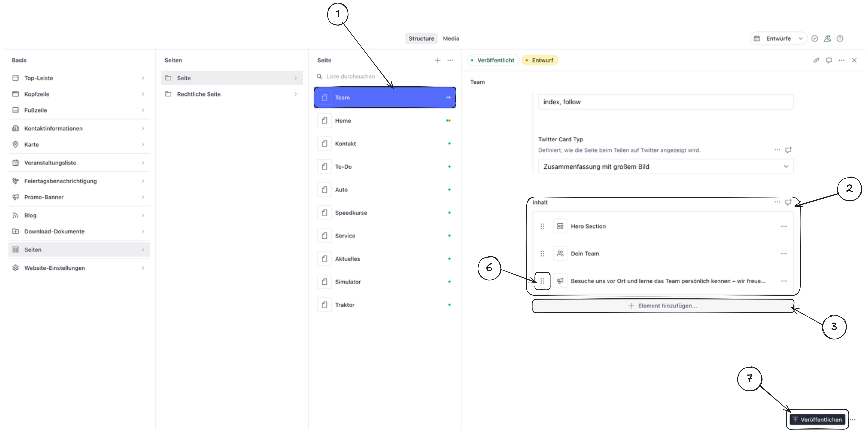Click the copy link icon in document header
Viewport: 868px width, 433px height.
[x=816, y=60]
